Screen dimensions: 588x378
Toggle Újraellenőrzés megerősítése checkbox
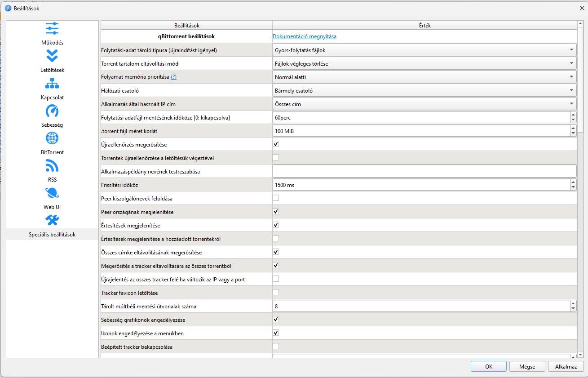(276, 144)
